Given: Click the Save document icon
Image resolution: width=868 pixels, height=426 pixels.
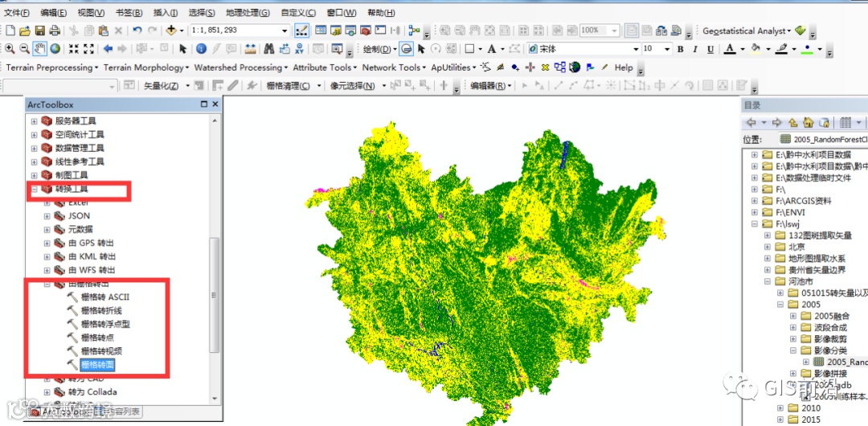Looking at the screenshot, I should [39, 31].
